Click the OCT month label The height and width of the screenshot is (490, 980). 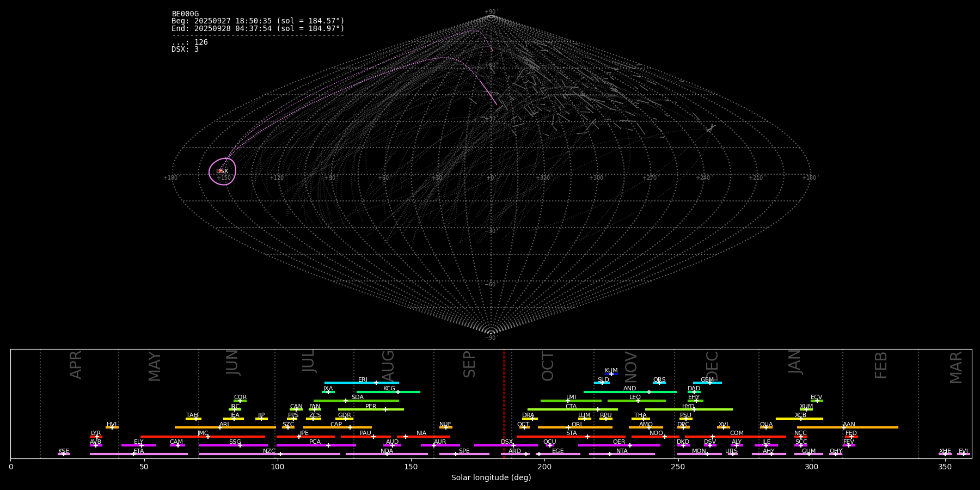pyautogui.click(x=548, y=366)
